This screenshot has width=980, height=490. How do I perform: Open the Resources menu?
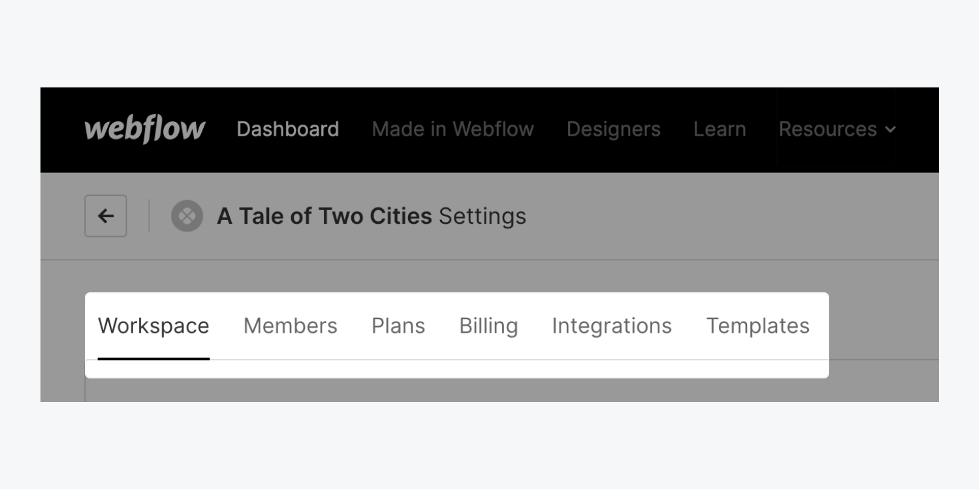click(828, 129)
